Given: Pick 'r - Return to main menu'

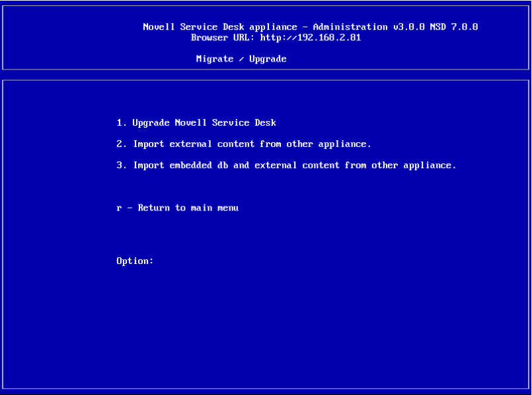Looking at the screenshot, I should click(x=178, y=208).
